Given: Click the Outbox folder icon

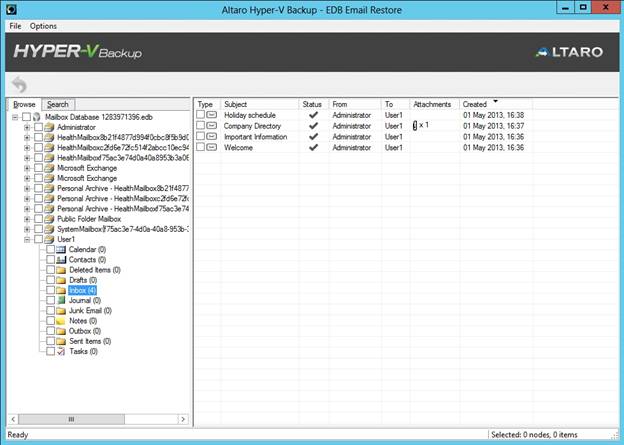Looking at the screenshot, I should click(x=61, y=331).
